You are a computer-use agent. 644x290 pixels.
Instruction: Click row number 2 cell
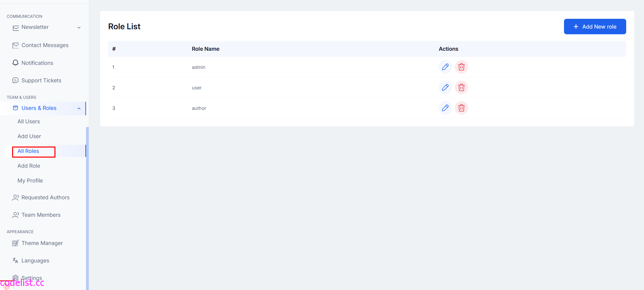114,88
